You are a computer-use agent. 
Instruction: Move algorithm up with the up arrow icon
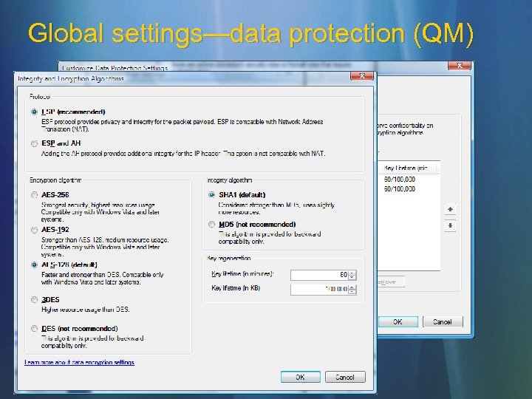(x=450, y=209)
